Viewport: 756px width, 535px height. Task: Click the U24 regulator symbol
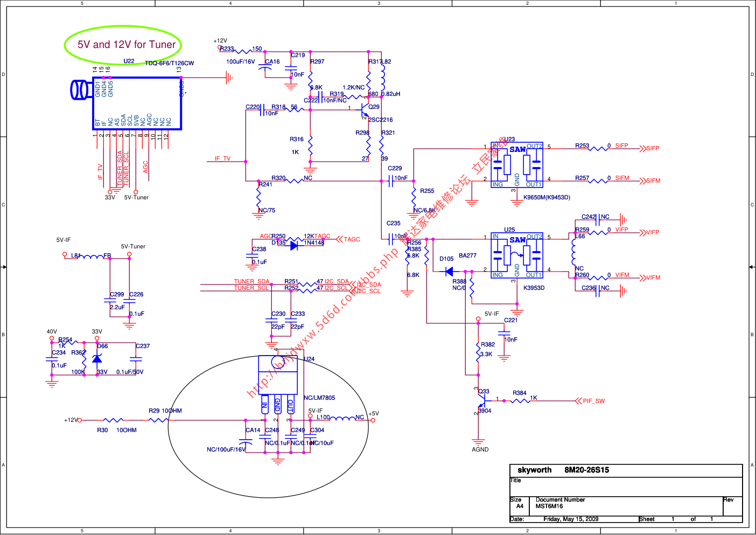click(278, 384)
